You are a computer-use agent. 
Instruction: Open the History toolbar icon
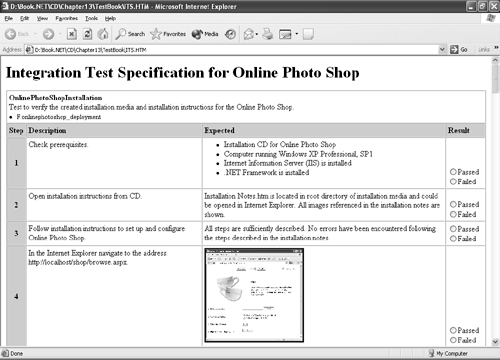230,34
